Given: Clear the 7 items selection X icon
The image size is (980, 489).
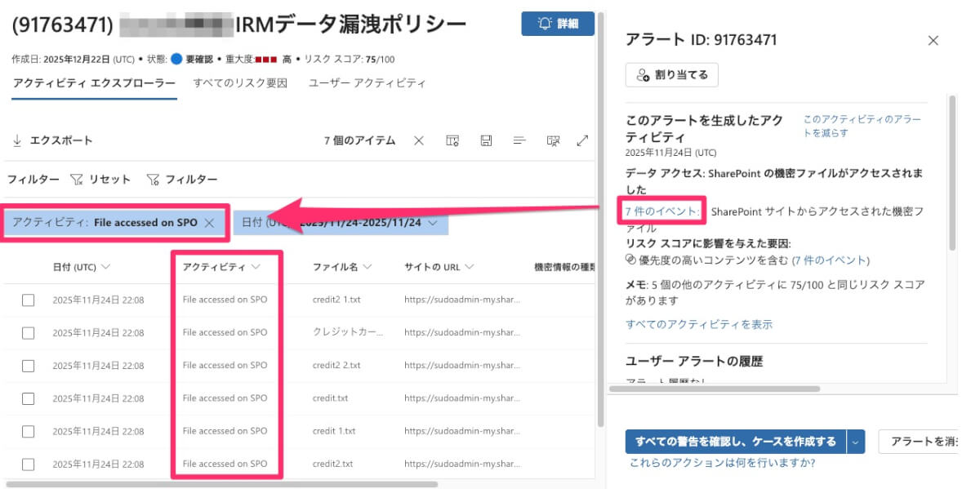Looking at the screenshot, I should (419, 140).
